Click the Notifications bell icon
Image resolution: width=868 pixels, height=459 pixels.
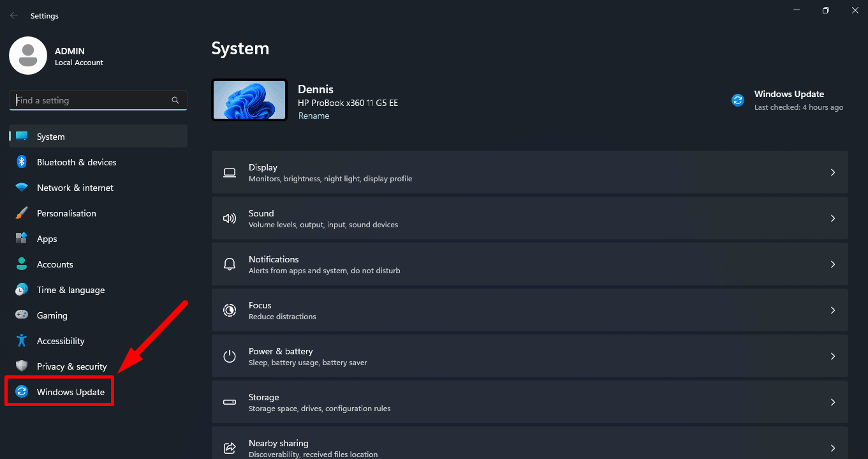(x=230, y=264)
